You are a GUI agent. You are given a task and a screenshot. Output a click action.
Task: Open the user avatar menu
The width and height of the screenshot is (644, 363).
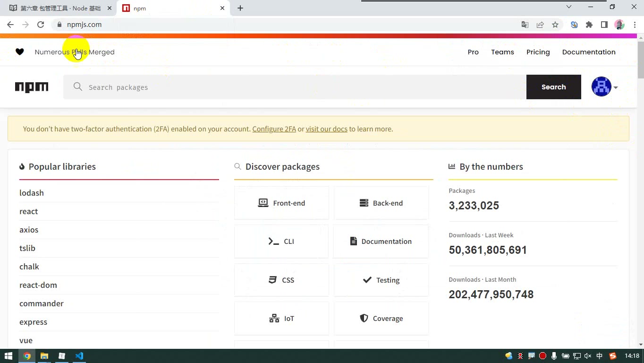point(604,87)
